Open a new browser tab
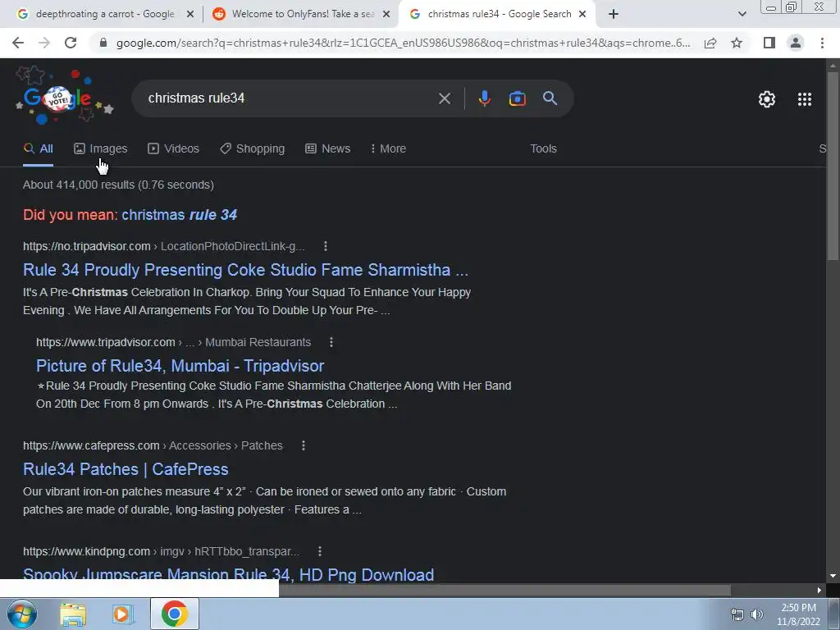Image resolution: width=840 pixels, height=630 pixels. coord(614,15)
